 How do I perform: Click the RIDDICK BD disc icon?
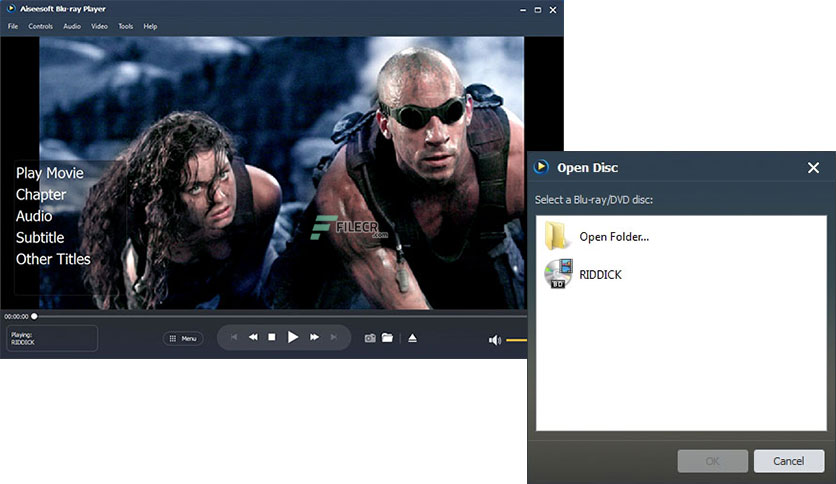tap(558, 274)
